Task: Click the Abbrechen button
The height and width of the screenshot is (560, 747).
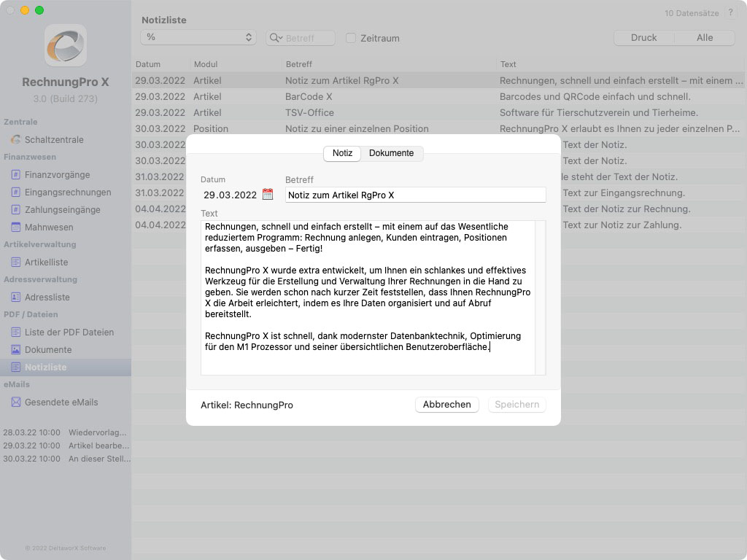Action: 446,405
